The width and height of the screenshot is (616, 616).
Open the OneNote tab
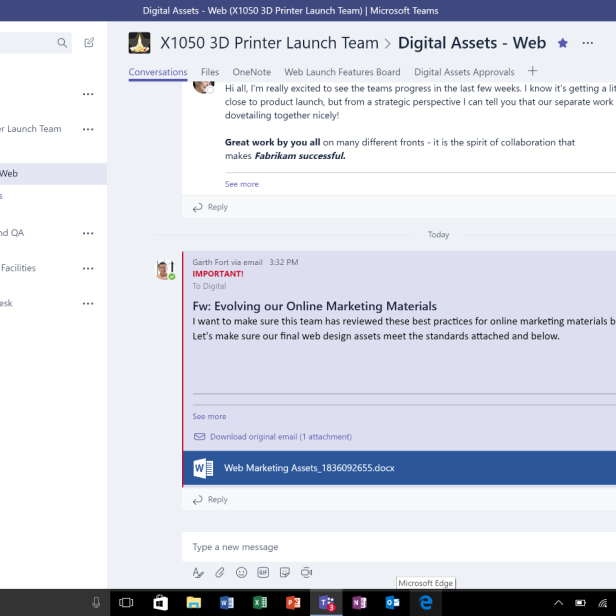tap(251, 72)
